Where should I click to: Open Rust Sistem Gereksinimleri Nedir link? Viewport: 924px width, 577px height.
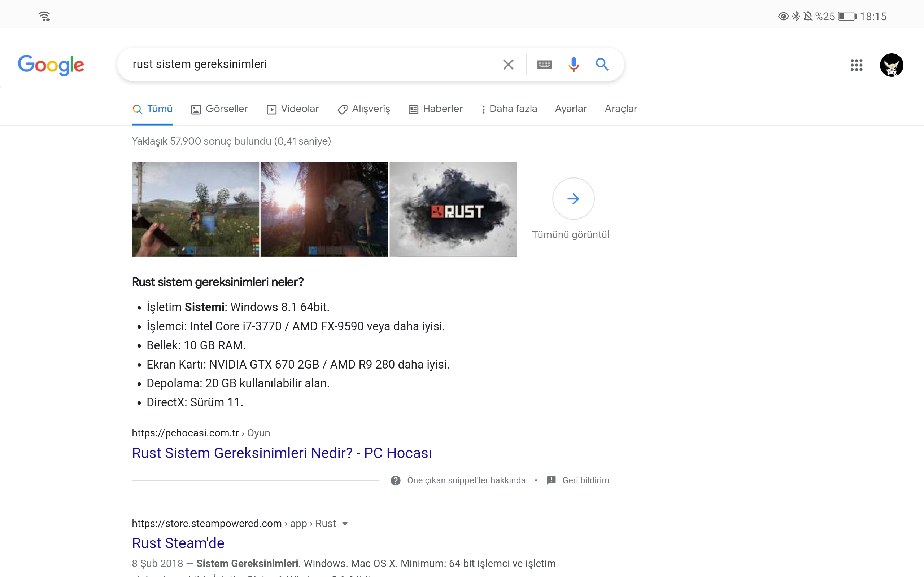point(282,453)
